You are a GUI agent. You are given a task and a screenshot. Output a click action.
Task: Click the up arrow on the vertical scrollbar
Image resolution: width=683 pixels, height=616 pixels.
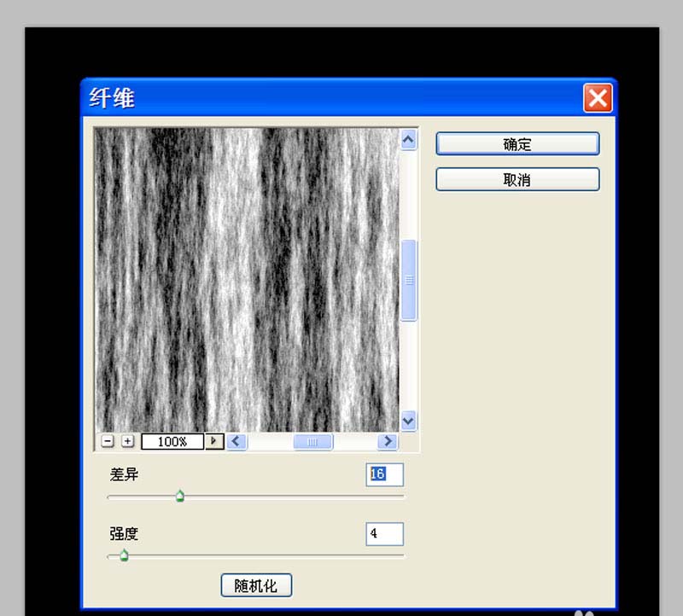coord(409,139)
